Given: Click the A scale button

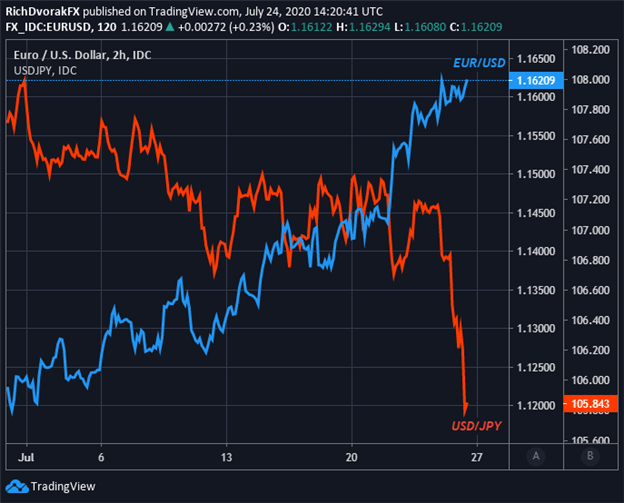Looking at the screenshot, I should pos(536,456).
